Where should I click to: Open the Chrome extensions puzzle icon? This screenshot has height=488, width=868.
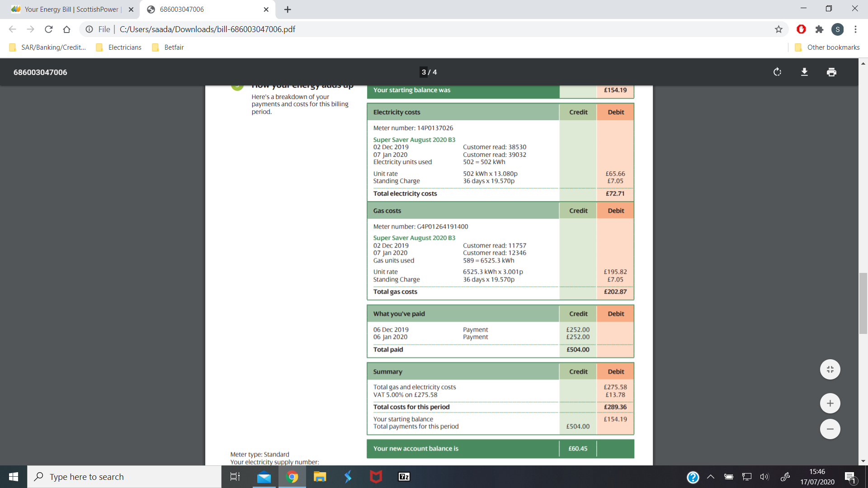tap(819, 29)
